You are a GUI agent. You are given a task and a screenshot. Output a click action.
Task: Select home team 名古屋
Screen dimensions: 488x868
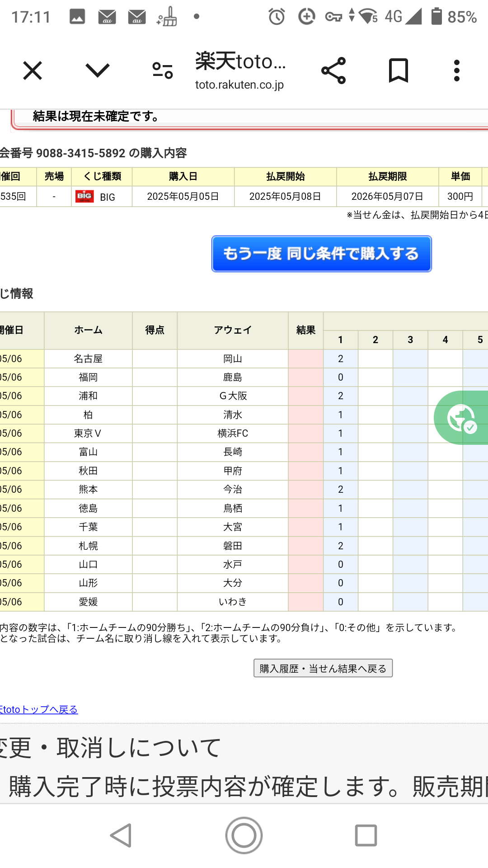88,359
